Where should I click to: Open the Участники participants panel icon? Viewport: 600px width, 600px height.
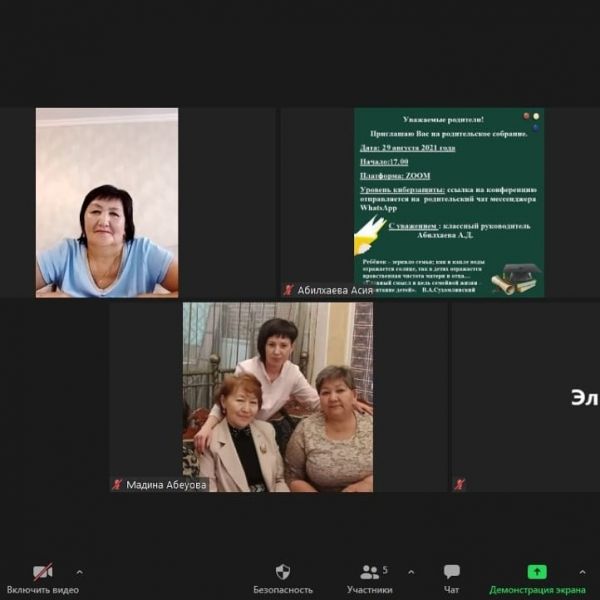click(x=370, y=572)
